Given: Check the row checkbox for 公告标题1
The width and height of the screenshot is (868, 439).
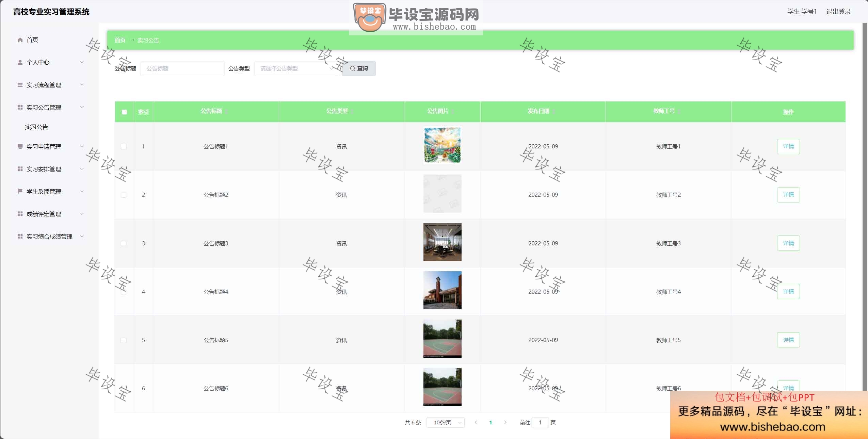Looking at the screenshot, I should 124,147.
